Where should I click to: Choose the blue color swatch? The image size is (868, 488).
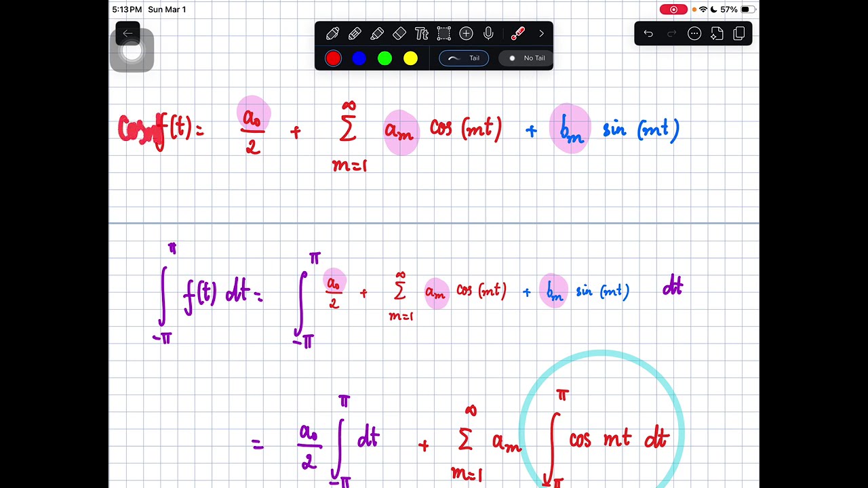[x=359, y=58]
